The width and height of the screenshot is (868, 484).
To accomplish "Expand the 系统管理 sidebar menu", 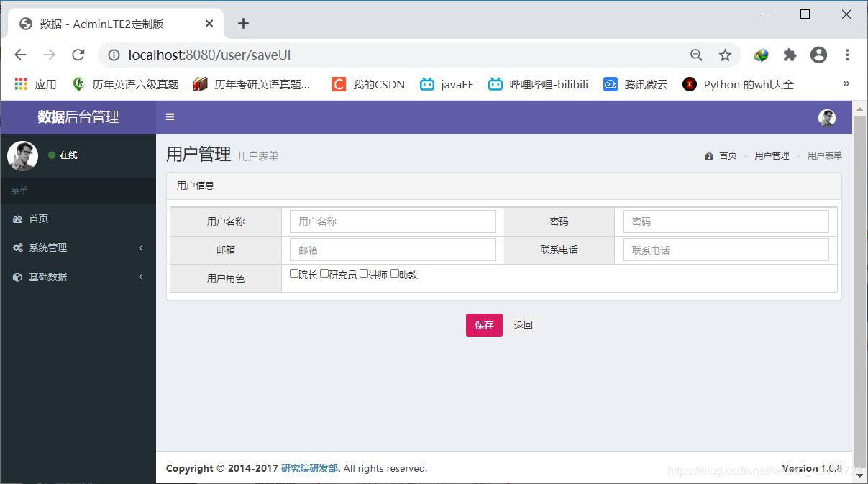I will tap(78, 248).
